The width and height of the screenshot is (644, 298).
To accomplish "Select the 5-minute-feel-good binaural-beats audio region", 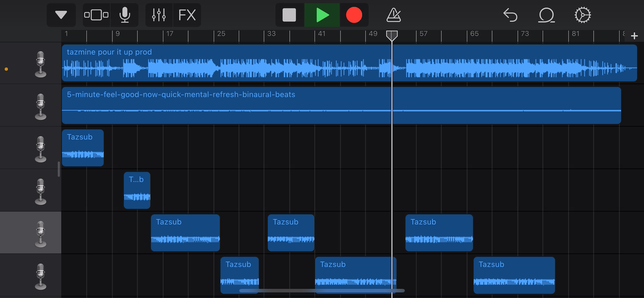I will click(x=341, y=106).
